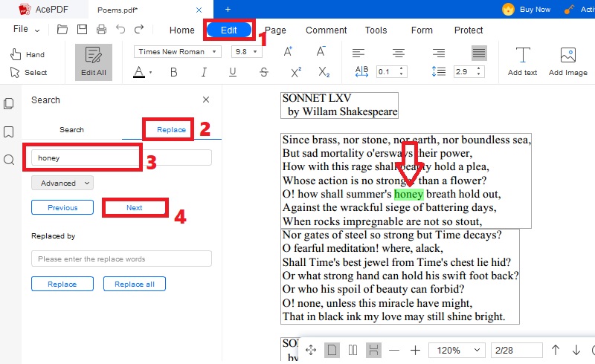The height and width of the screenshot is (364, 595).
Task: Insert text with Add text
Action: click(523, 62)
